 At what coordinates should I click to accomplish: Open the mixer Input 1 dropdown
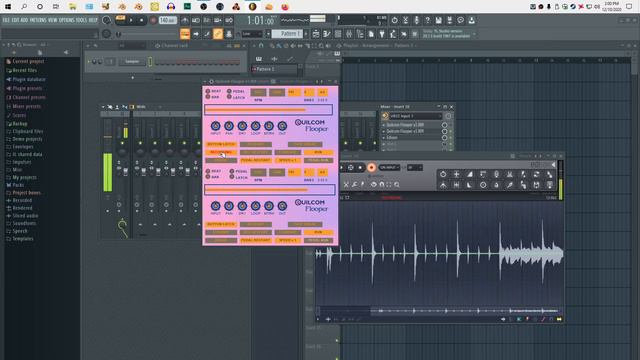(415, 116)
